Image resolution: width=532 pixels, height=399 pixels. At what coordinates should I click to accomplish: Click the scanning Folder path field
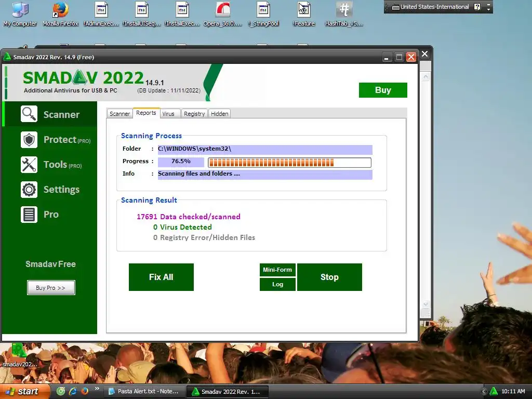tap(265, 149)
